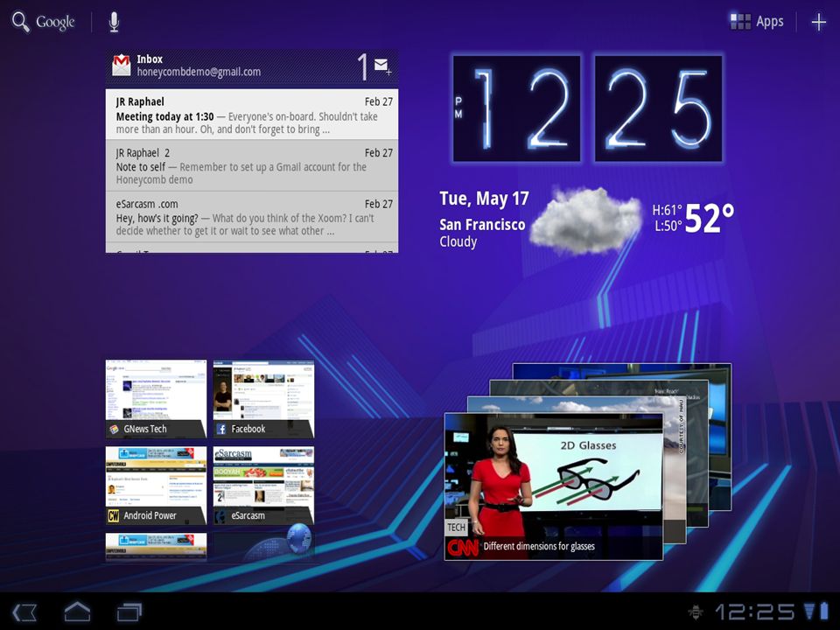Tap the Facebook 'f' icon on bookmark
Viewport: 840px width, 630px height.
[220, 429]
